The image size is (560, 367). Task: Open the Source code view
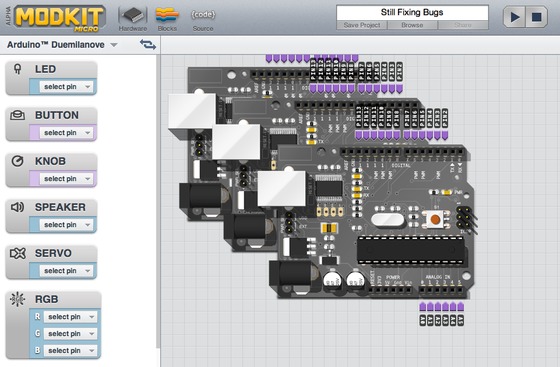203,19
